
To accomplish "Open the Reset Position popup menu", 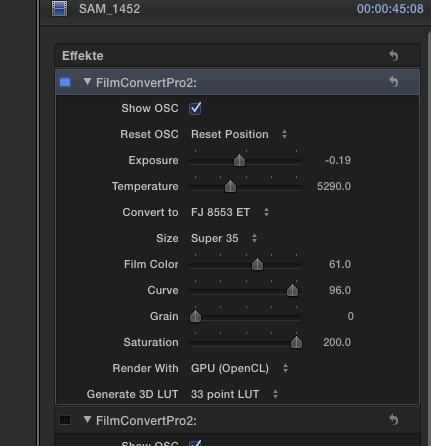I will (x=239, y=134).
